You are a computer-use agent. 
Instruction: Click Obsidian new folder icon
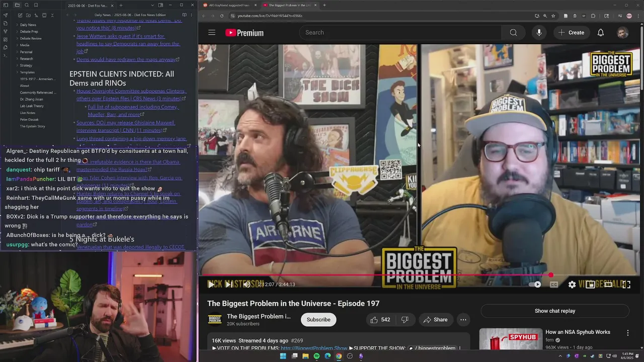click(x=28, y=15)
